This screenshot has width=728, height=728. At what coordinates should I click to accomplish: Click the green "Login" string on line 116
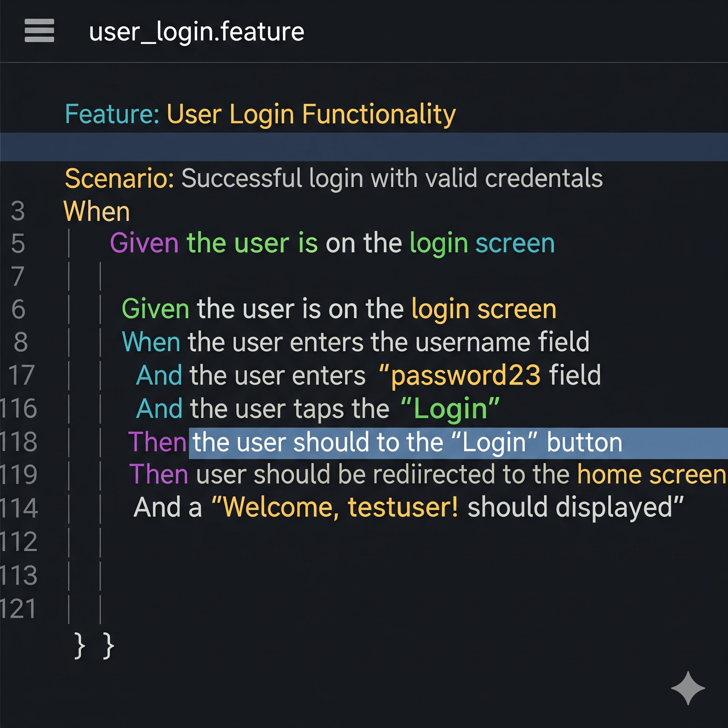450,408
